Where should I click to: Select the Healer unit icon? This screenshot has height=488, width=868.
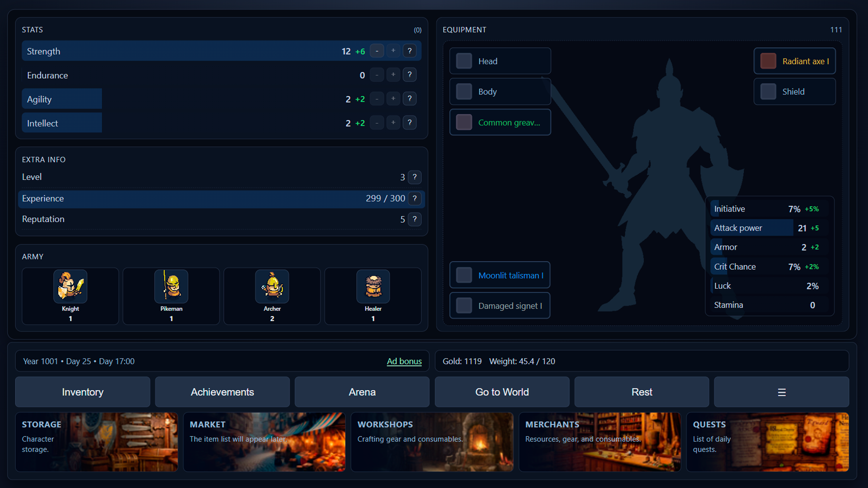pyautogui.click(x=373, y=286)
